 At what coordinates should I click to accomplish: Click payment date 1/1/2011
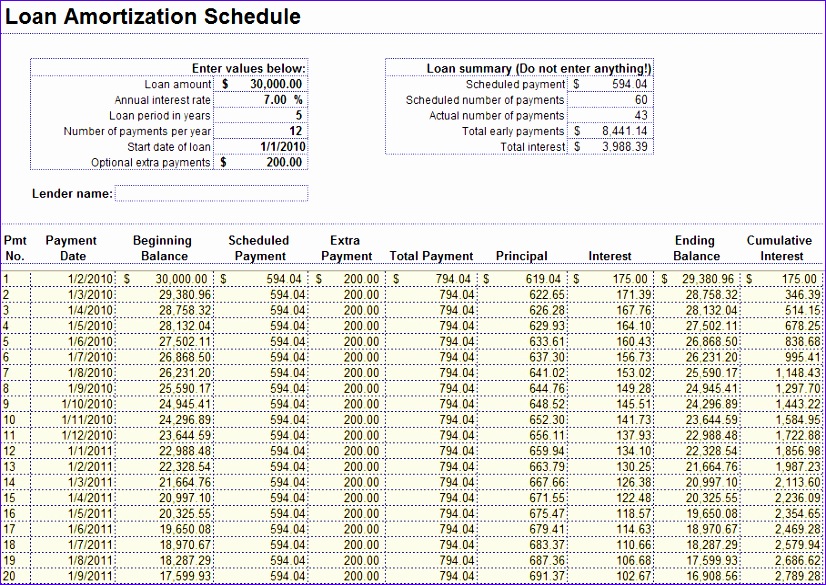92,451
